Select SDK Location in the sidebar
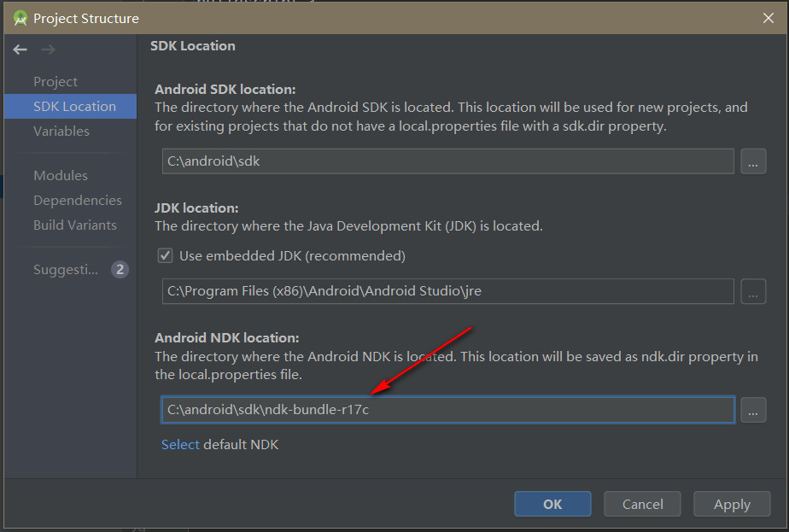789x532 pixels. point(70,106)
